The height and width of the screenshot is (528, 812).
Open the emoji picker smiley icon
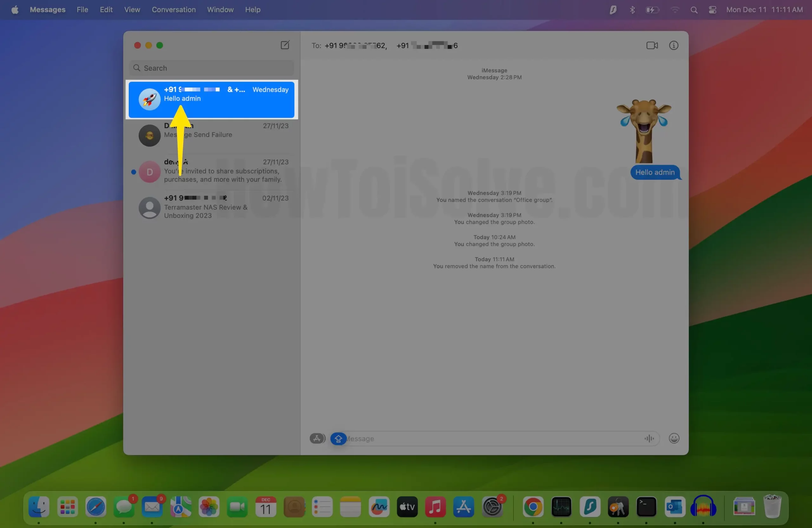pyautogui.click(x=674, y=438)
